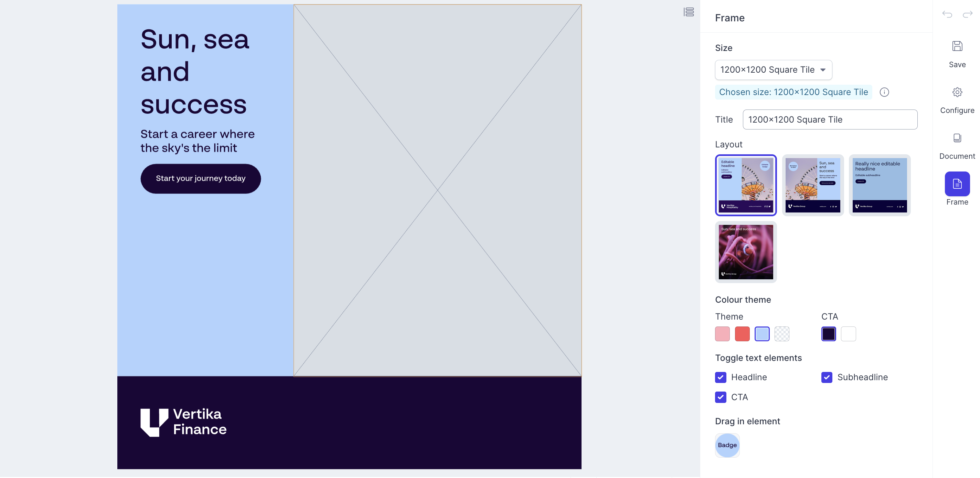Viewport: 980px width, 478px height.
Task: Click the Badge drag-in element
Action: 727,446
